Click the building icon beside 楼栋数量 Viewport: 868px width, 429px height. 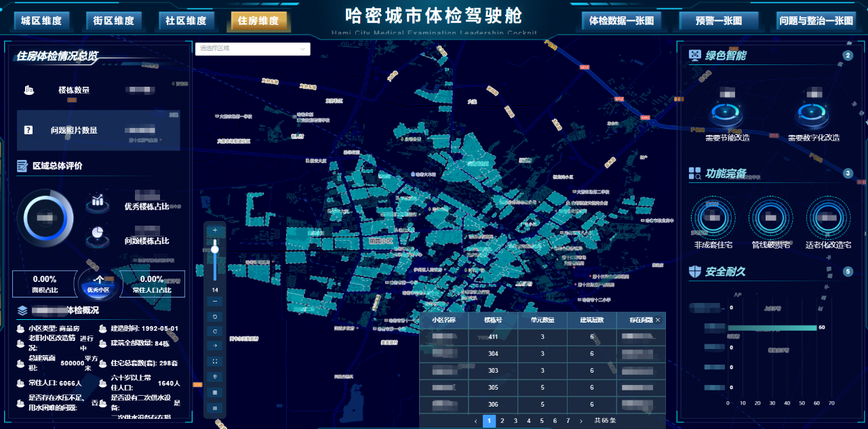[28, 89]
